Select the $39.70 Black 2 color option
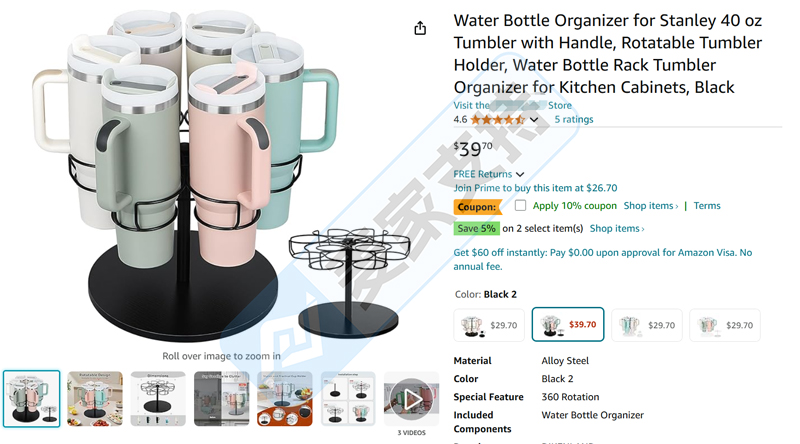The image size is (800, 444). pyautogui.click(x=568, y=324)
